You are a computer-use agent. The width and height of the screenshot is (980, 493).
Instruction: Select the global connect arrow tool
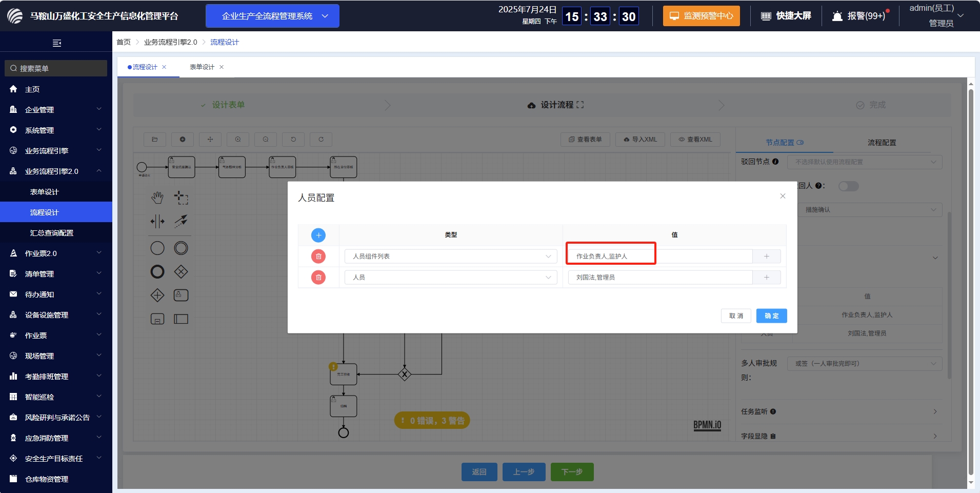point(181,222)
